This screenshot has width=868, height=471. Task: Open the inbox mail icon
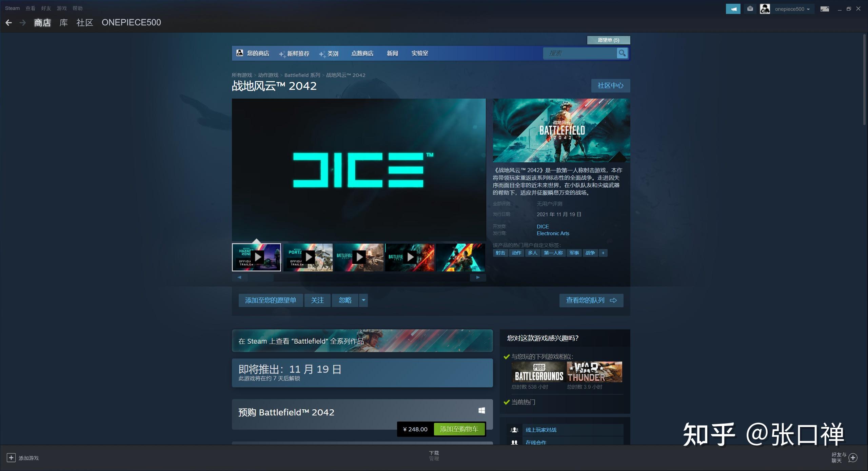[x=750, y=9]
